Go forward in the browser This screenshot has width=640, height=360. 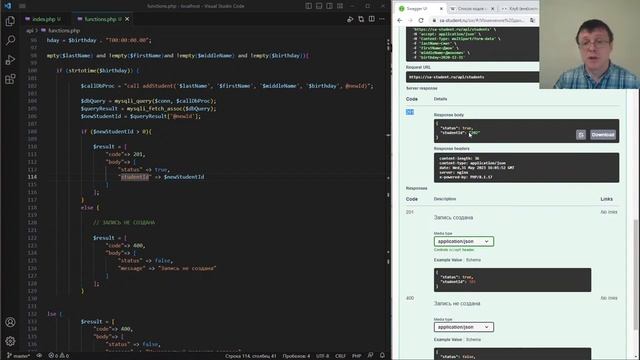point(410,20)
